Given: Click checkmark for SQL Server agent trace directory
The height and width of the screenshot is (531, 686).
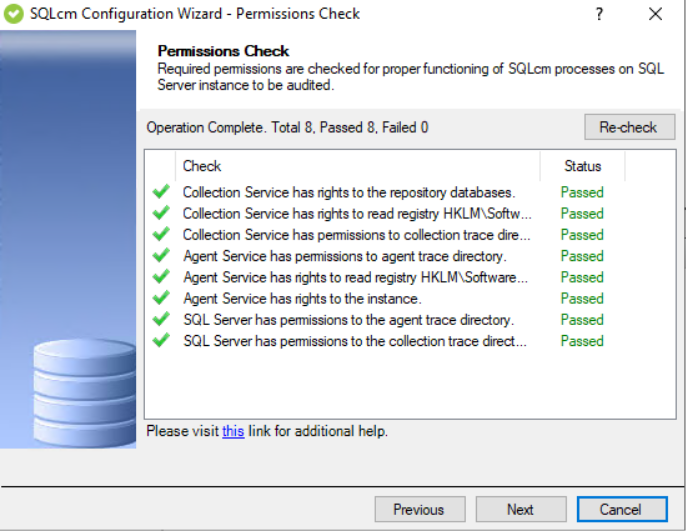Looking at the screenshot, I should click(160, 320).
